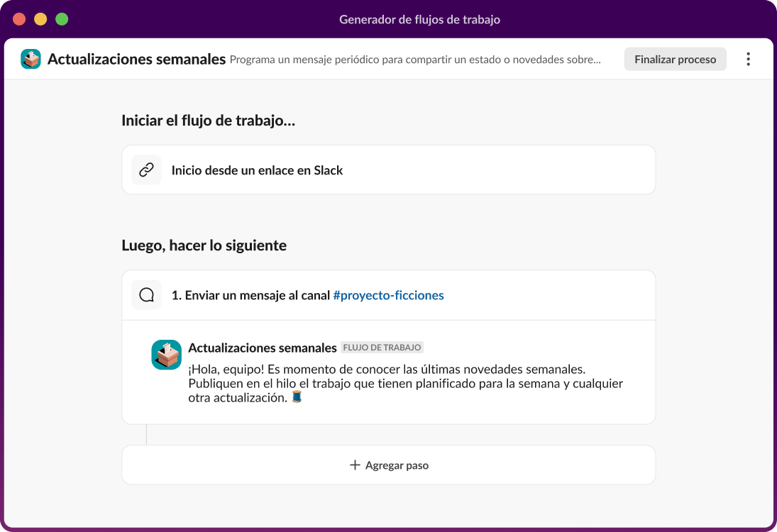Open the #proyecto-ficciones channel link

[x=389, y=295]
